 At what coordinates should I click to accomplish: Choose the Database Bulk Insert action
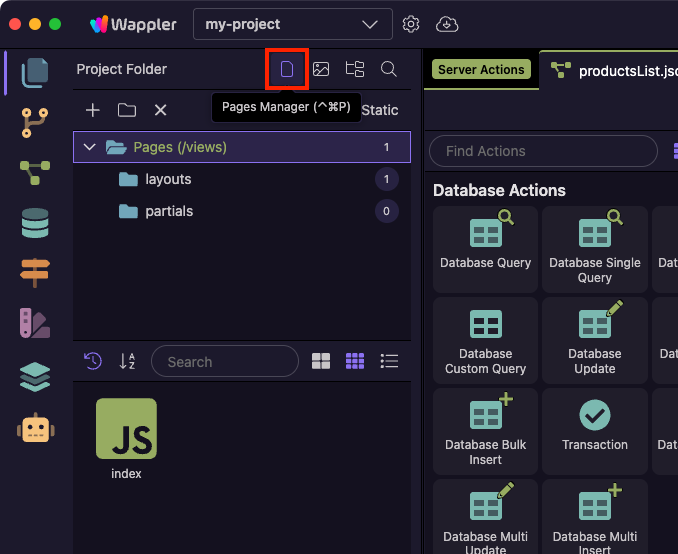(486, 432)
